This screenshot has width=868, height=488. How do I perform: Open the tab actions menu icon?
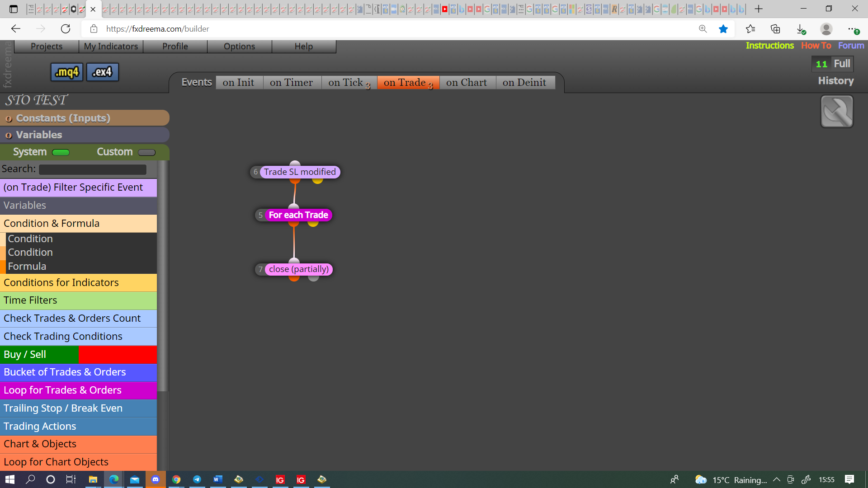coord(14,9)
